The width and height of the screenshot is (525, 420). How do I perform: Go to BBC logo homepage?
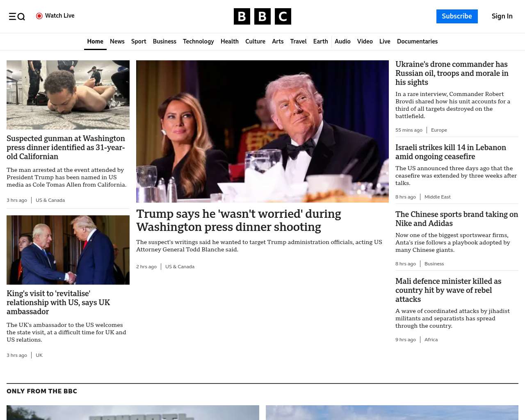(x=262, y=16)
